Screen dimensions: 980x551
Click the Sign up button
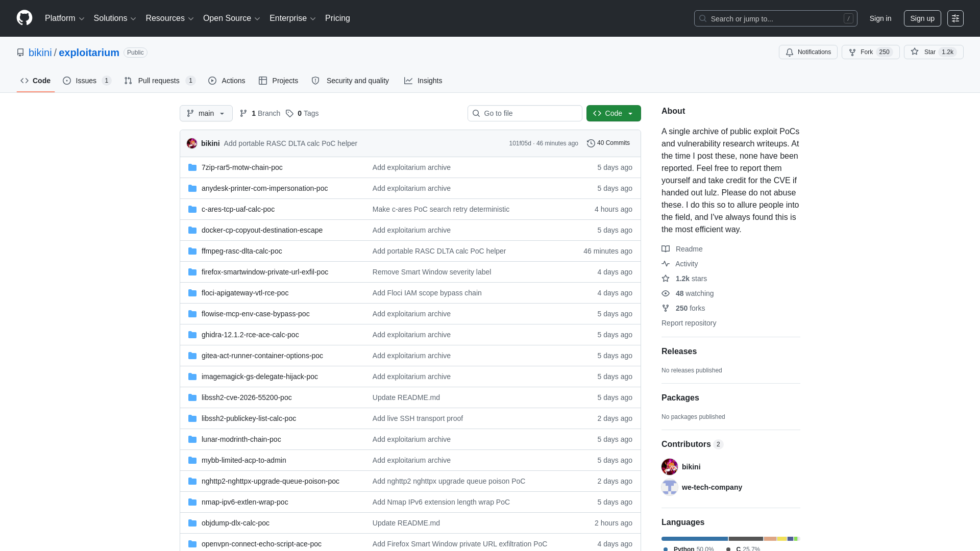click(922, 18)
